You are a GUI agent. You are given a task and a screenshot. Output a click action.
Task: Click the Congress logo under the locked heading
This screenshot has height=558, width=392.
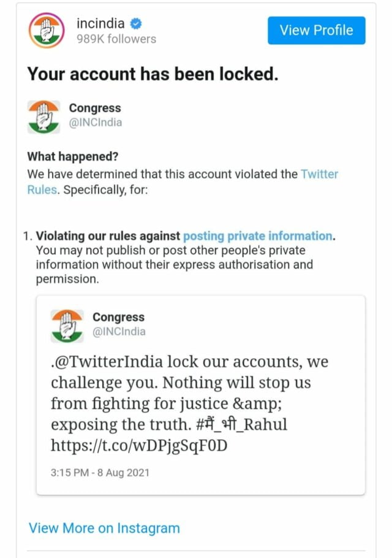click(44, 117)
